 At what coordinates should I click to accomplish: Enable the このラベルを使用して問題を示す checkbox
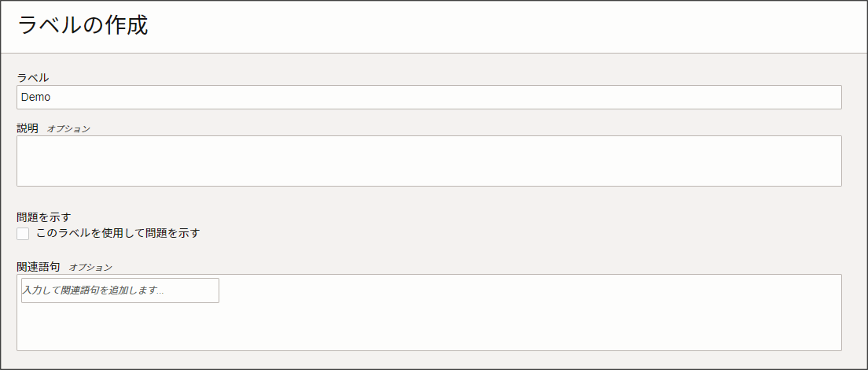tap(23, 234)
